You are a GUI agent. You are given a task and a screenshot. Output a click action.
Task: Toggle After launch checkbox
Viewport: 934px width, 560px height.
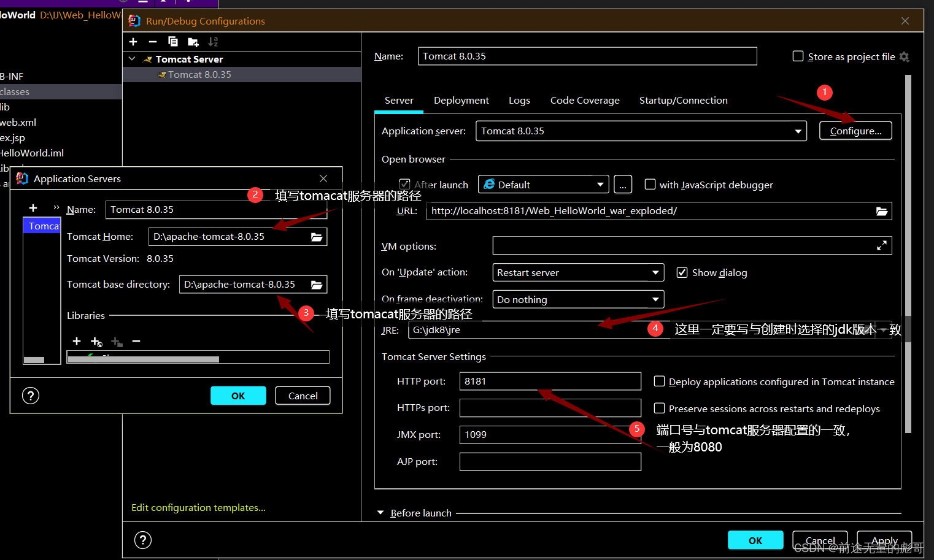point(404,184)
